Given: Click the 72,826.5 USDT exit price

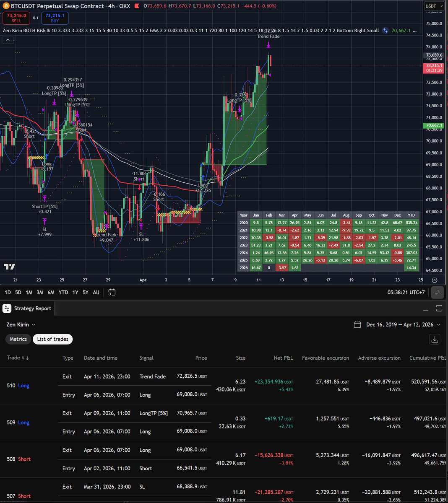Looking at the screenshot, I should (192, 376).
